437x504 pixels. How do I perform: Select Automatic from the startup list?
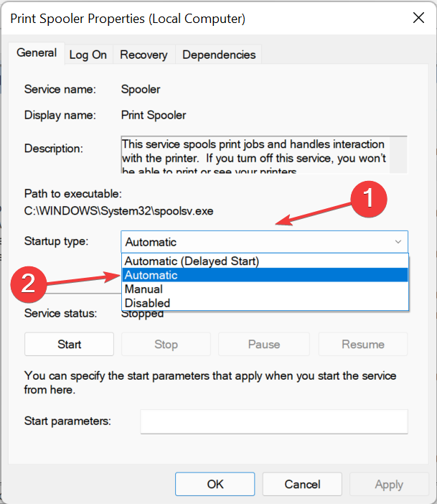click(x=265, y=275)
